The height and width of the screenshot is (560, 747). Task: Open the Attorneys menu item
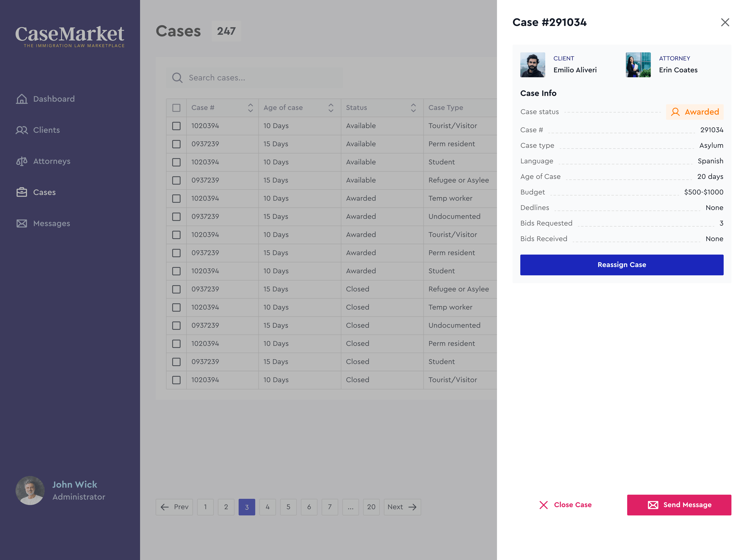click(x=43, y=161)
